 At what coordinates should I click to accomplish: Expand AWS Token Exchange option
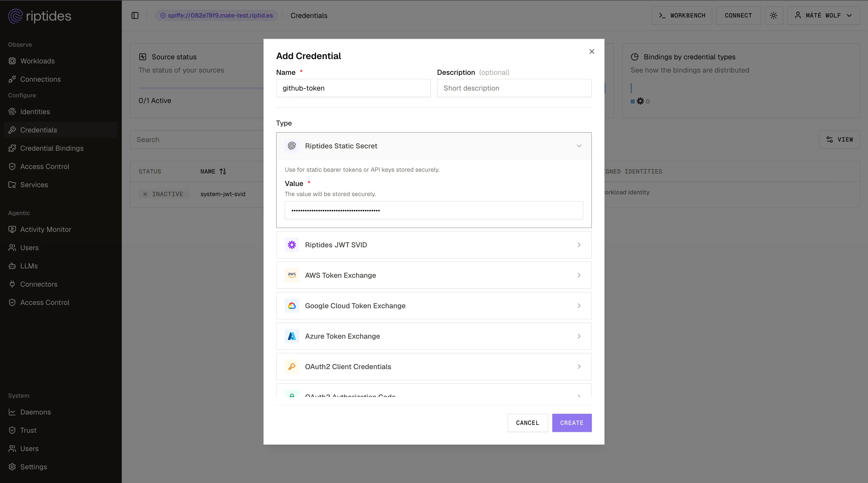point(434,275)
